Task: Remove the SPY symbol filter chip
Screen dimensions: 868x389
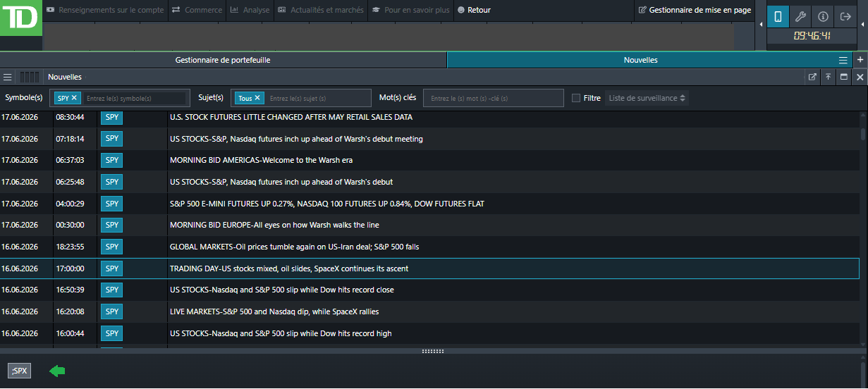Action: [x=74, y=98]
